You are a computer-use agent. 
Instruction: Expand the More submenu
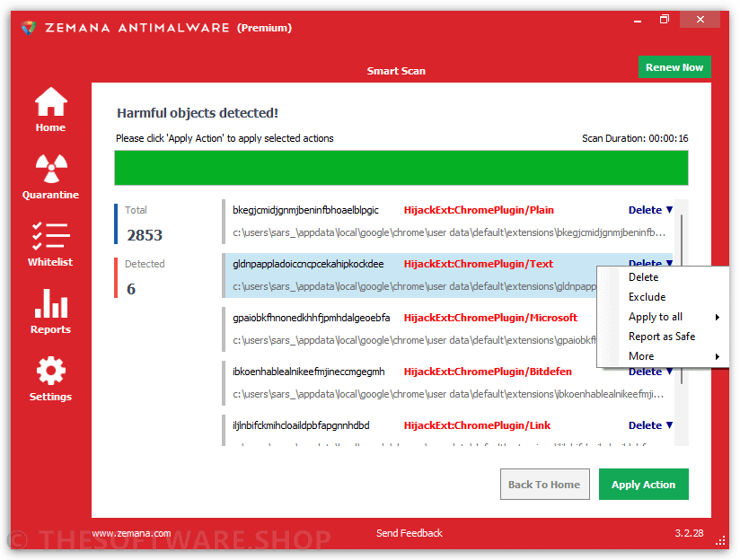[663, 356]
